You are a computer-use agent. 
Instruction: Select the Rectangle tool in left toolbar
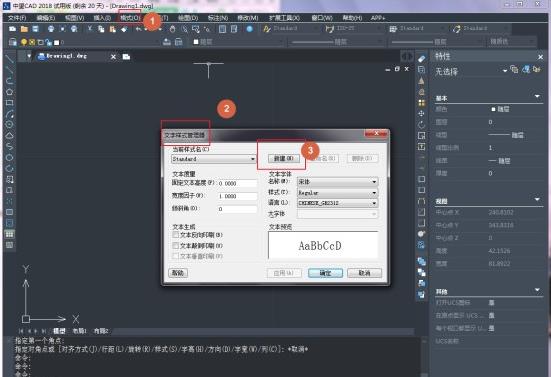click(x=9, y=103)
